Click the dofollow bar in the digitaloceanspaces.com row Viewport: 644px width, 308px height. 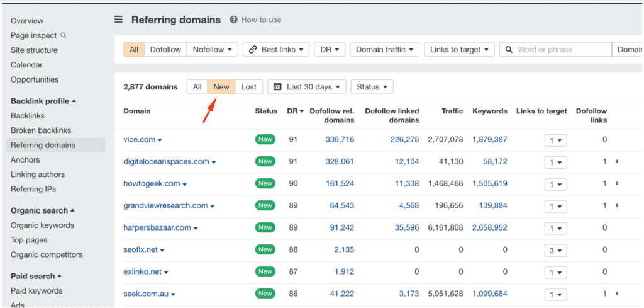coord(617,162)
